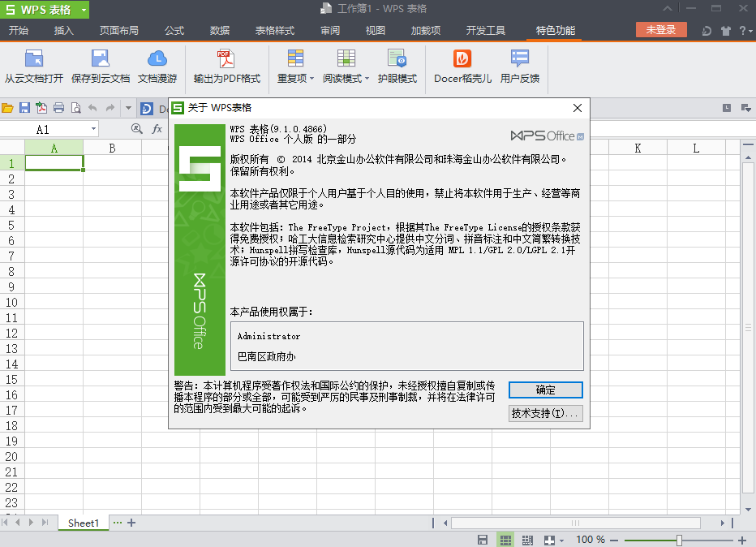The width and height of the screenshot is (756, 547).
Task: Open the WPS 表格 application menu dropdown
Action: pos(84,10)
